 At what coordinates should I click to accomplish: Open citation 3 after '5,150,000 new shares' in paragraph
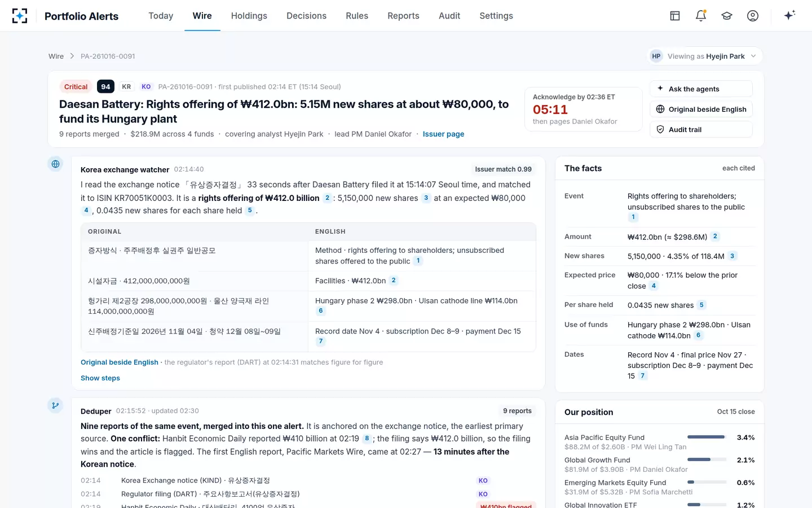pos(426,198)
